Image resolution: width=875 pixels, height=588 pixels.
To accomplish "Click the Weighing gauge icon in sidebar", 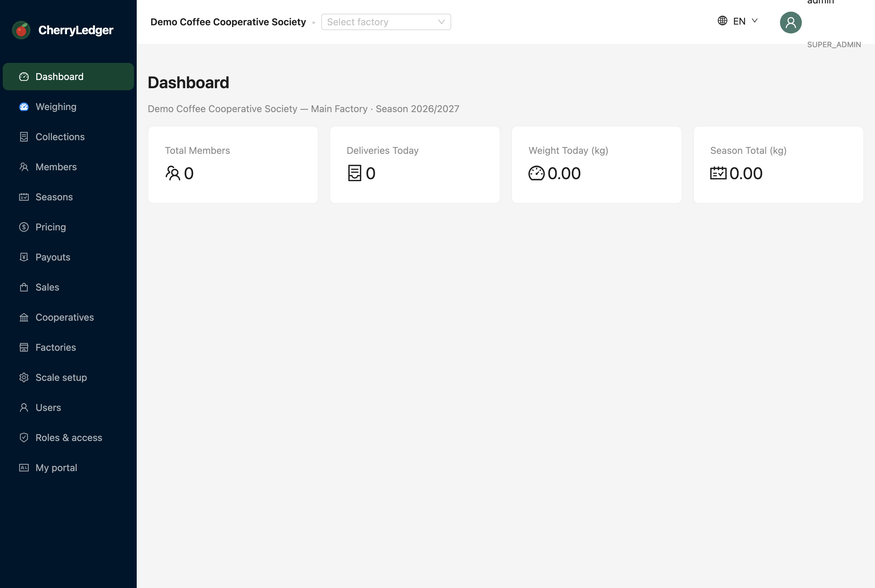I will coord(24,107).
